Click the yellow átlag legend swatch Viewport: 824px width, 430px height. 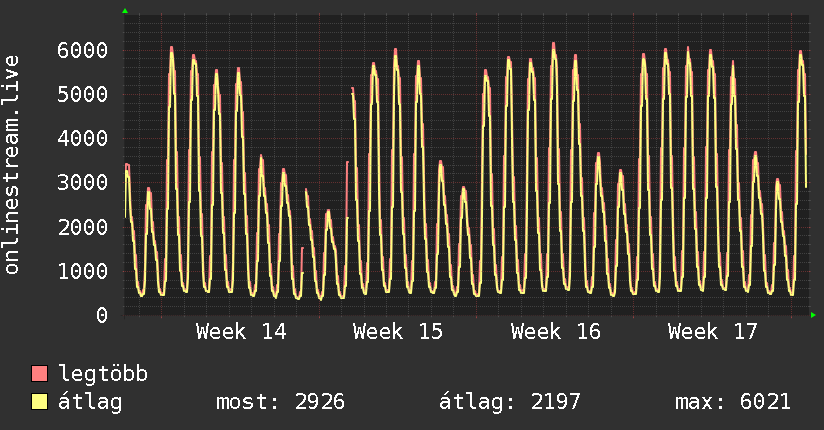tap(39, 402)
